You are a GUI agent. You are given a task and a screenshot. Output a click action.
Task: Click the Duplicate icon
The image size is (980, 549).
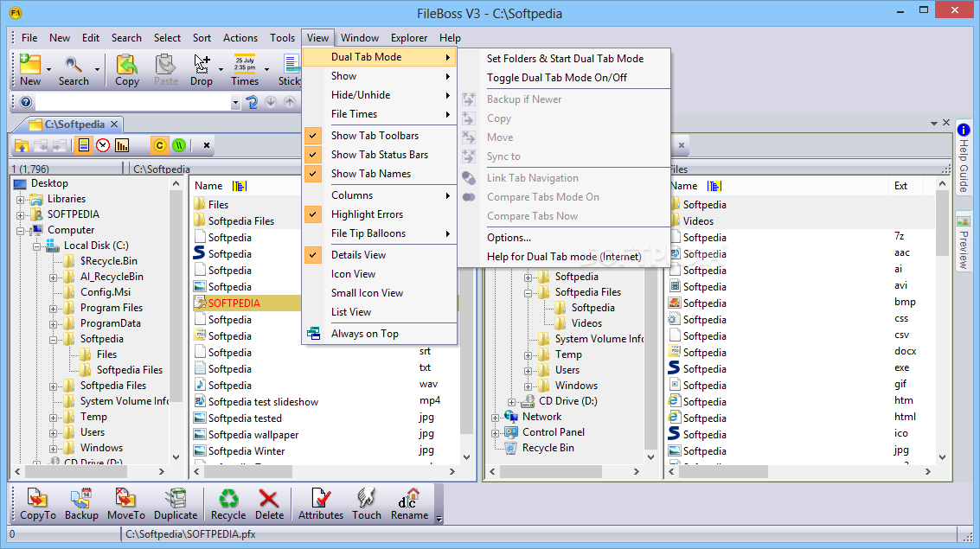pyautogui.click(x=176, y=505)
